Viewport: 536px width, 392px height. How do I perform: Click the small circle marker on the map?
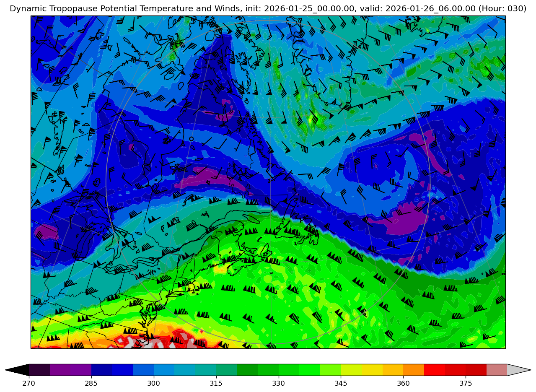pyautogui.click(x=191, y=139)
